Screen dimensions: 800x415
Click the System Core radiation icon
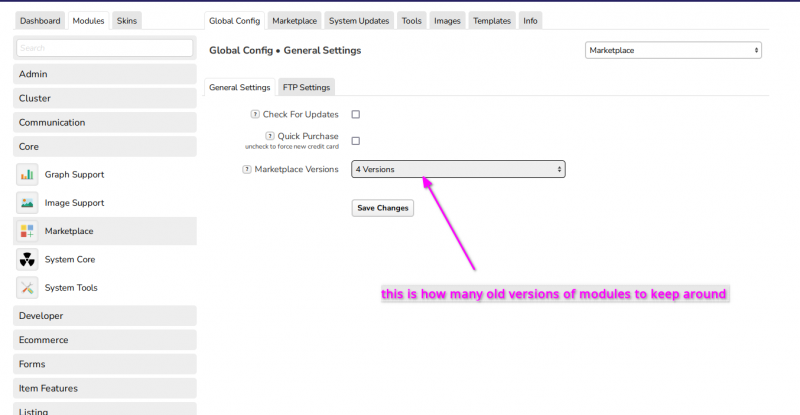pyautogui.click(x=27, y=259)
